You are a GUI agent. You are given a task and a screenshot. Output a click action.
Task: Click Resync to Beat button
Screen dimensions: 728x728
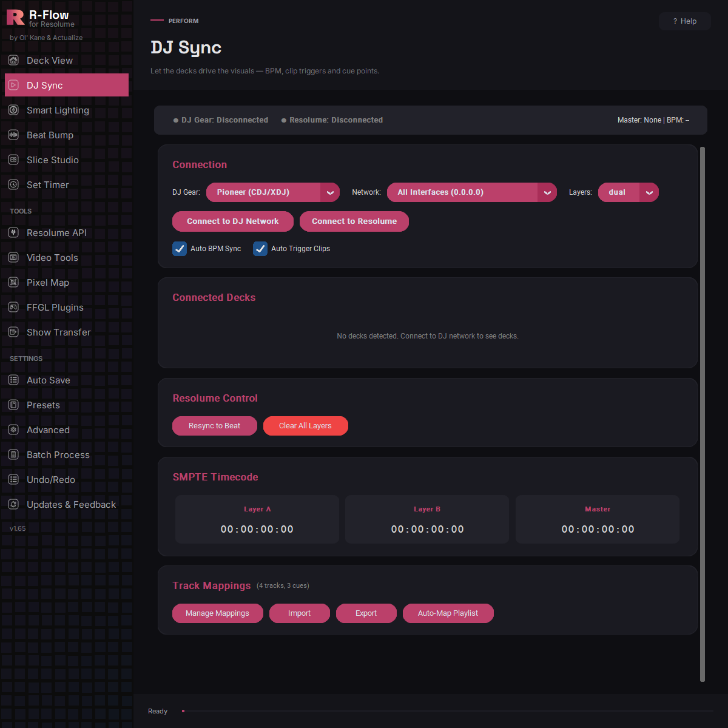click(215, 426)
